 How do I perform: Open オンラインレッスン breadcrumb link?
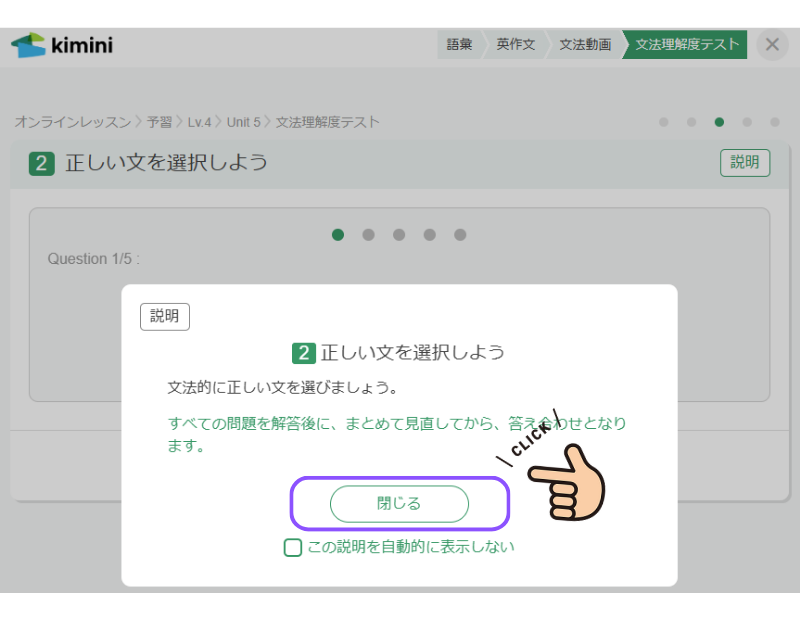point(72,122)
